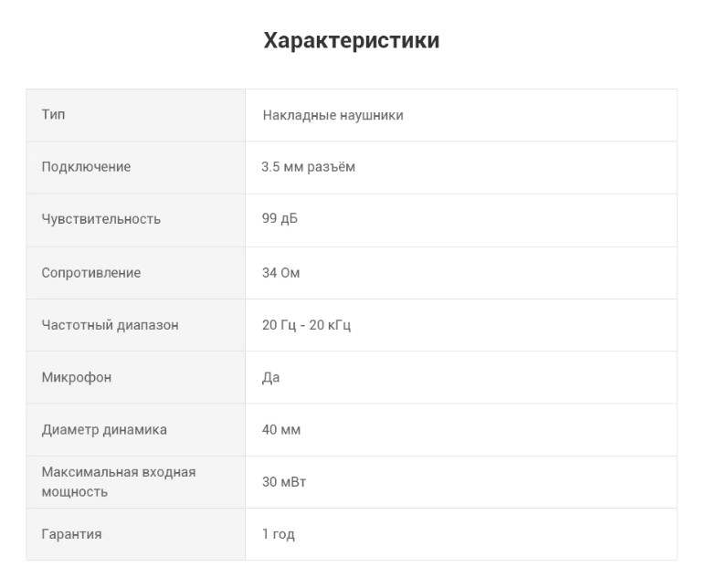
Task: Click the Да microphone value
Action: point(270,377)
